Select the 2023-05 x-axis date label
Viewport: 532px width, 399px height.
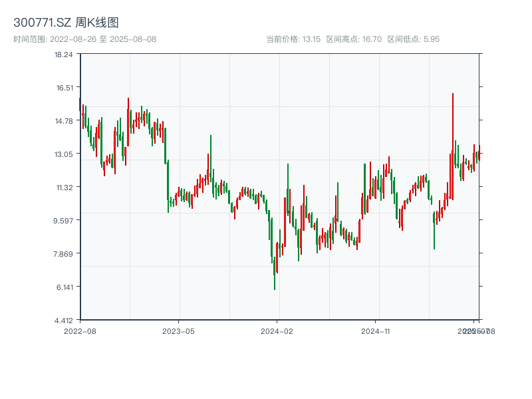pyautogui.click(x=178, y=331)
